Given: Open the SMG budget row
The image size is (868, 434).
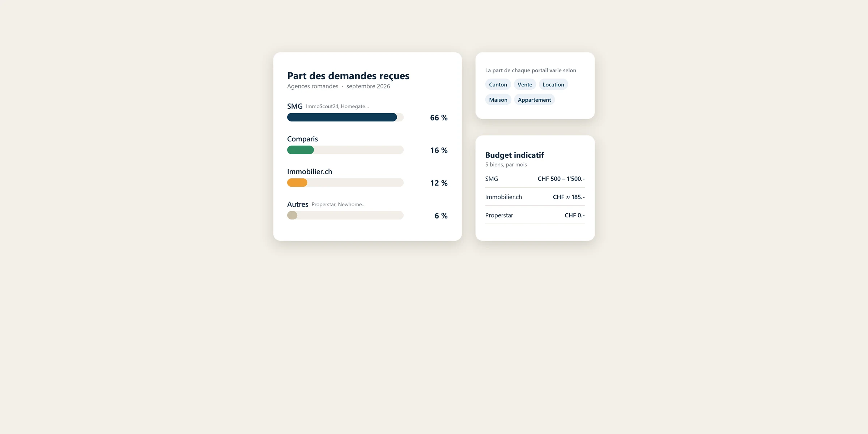Looking at the screenshot, I should click(535, 179).
